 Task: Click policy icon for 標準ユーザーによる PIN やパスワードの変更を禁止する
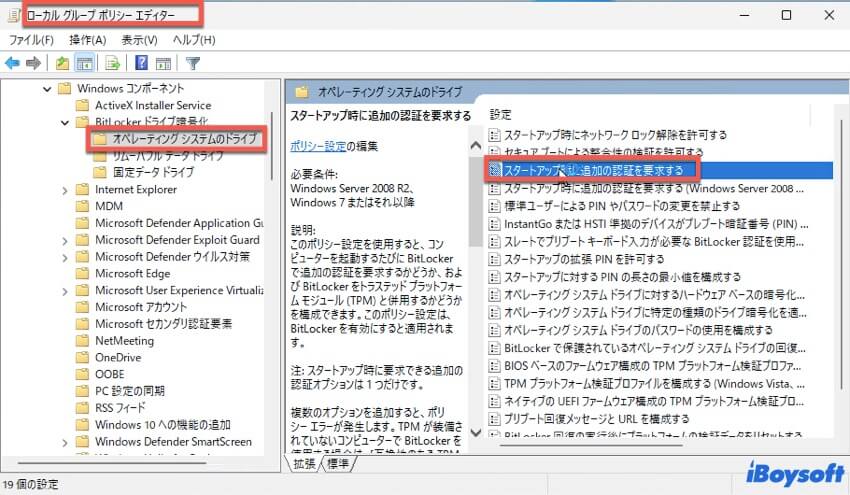494,206
